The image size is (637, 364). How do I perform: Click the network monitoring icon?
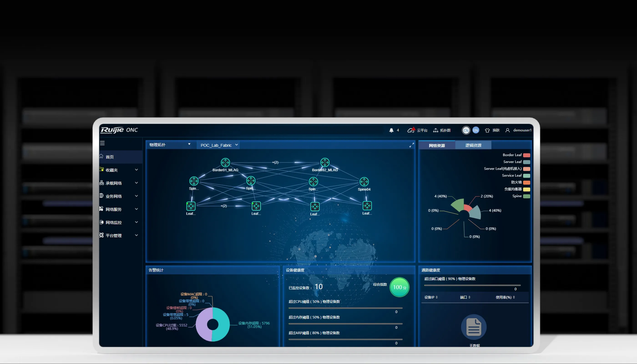pos(101,222)
